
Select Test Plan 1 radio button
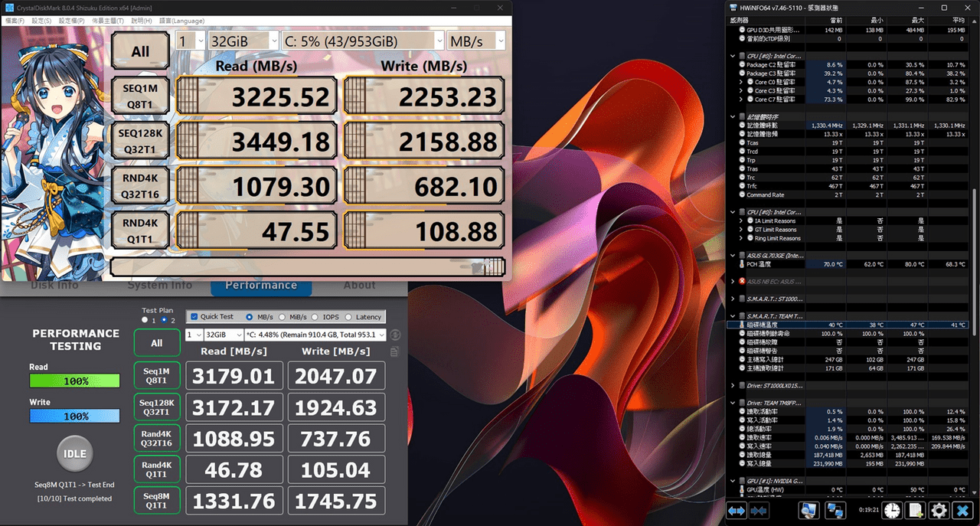pyautogui.click(x=144, y=319)
